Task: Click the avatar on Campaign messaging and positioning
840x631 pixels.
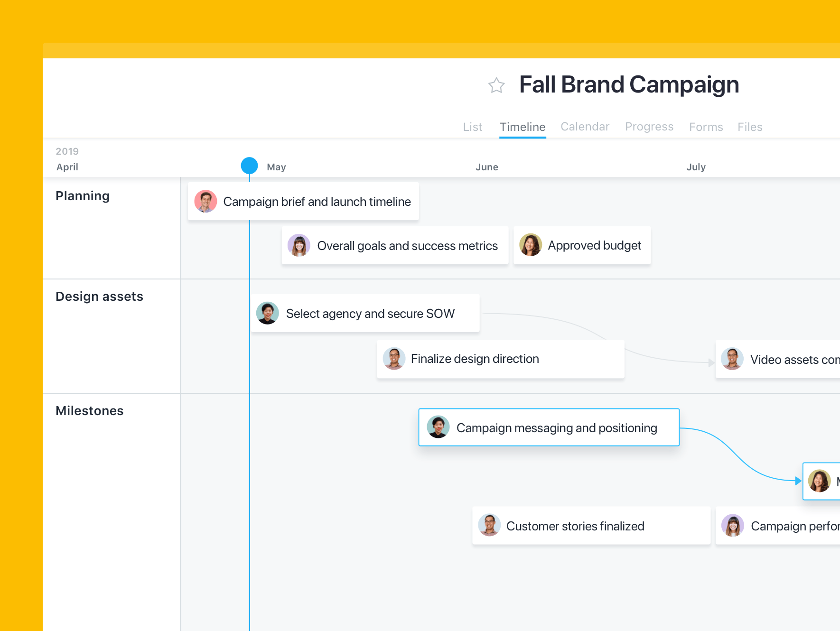Action: (x=438, y=427)
